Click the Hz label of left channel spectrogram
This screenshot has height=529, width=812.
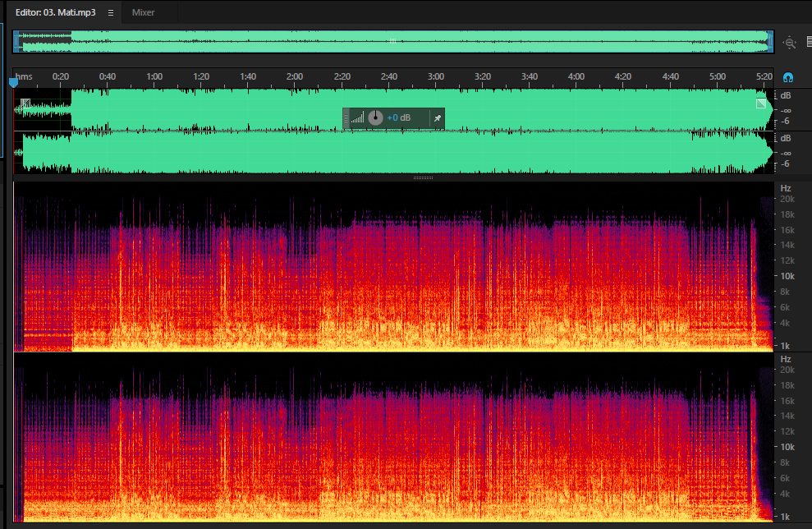coord(786,188)
